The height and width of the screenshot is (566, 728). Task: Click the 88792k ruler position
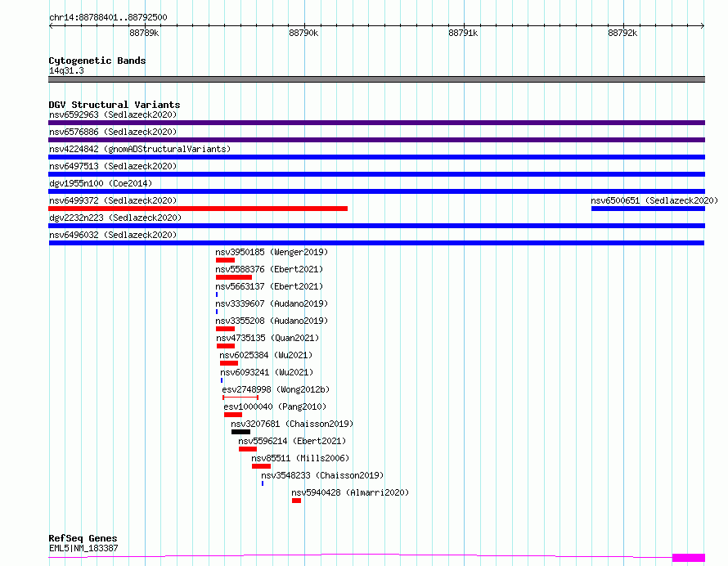coord(622,33)
